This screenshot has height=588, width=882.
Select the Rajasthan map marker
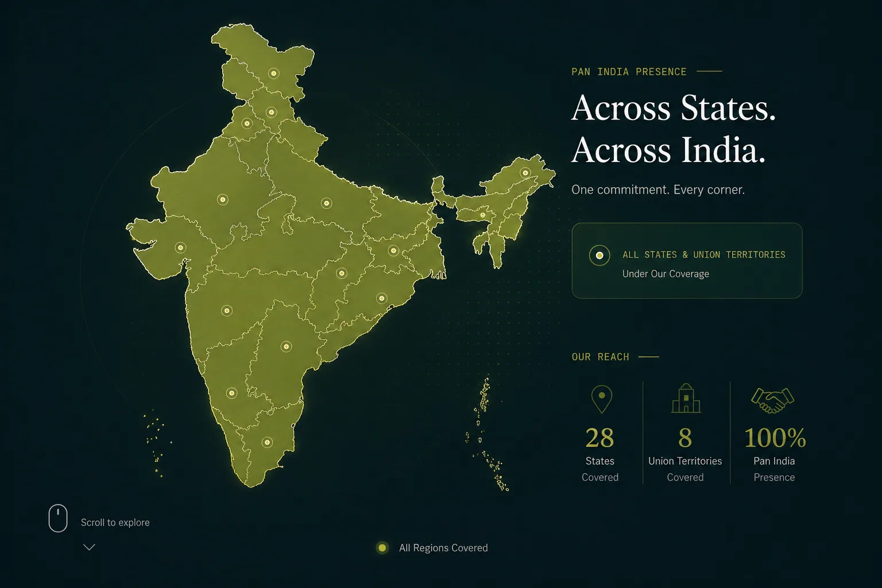click(x=223, y=200)
